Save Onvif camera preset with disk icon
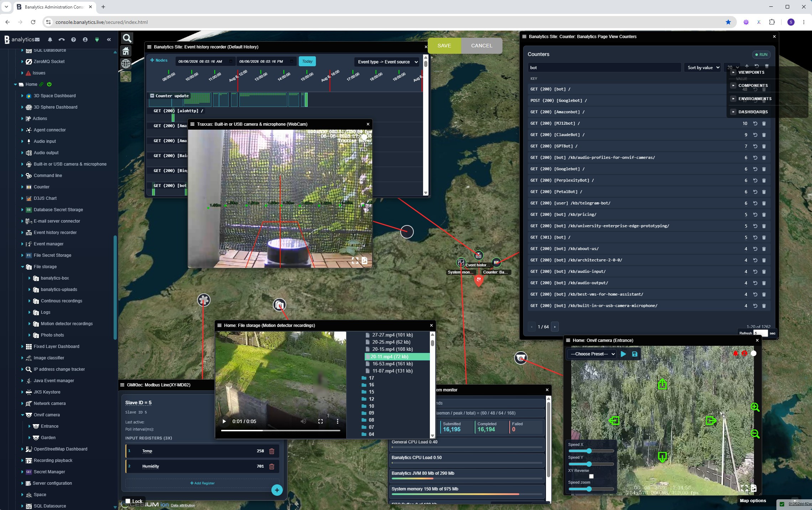812x510 pixels. pyautogui.click(x=635, y=354)
